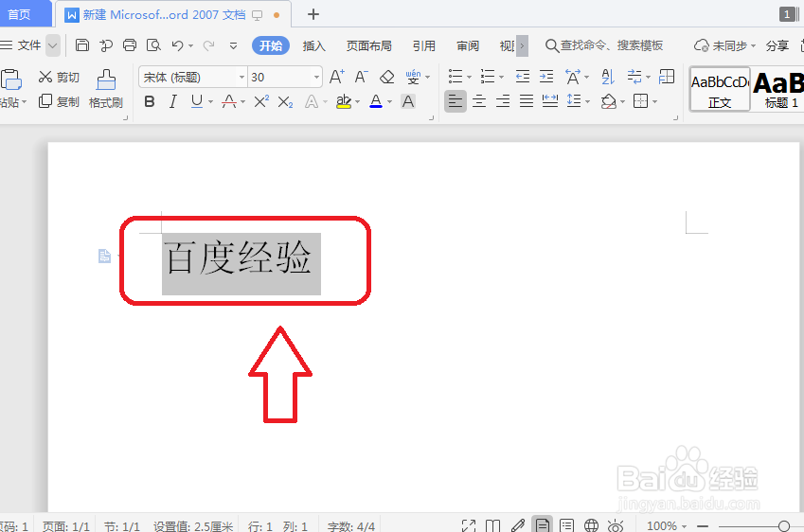Apply the 正文 style

click(720, 89)
